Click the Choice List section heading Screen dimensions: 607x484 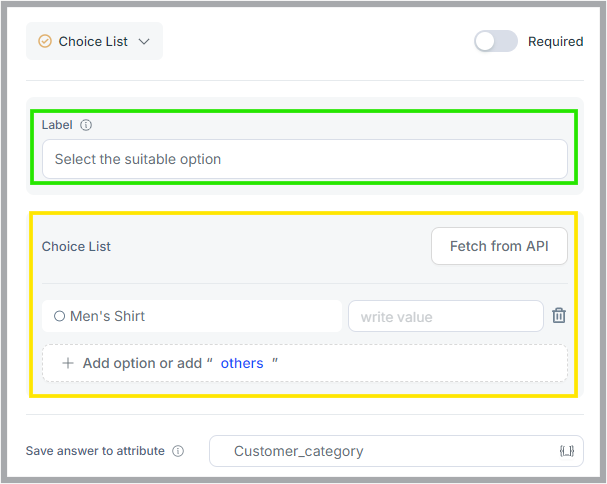pos(76,246)
